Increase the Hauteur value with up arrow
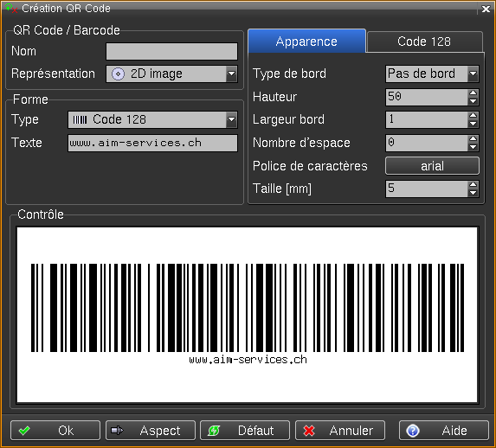This screenshot has height=448, width=496. pyautogui.click(x=473, y=93)
